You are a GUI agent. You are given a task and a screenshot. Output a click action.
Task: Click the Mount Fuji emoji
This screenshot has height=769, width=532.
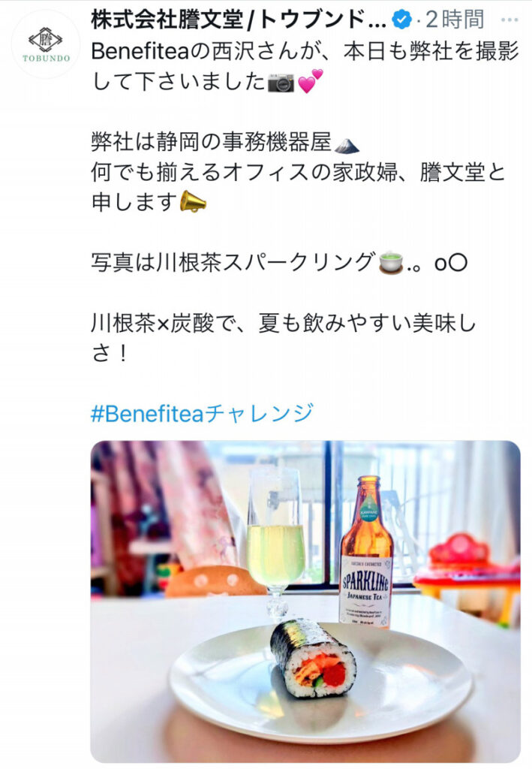tap(346, 144)
